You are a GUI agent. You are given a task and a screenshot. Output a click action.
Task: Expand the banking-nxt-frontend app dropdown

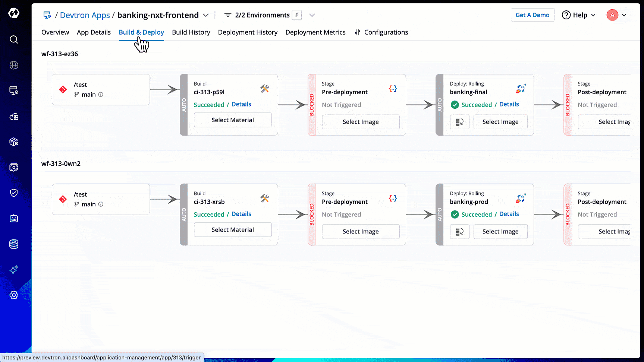[x=206, y=15]
